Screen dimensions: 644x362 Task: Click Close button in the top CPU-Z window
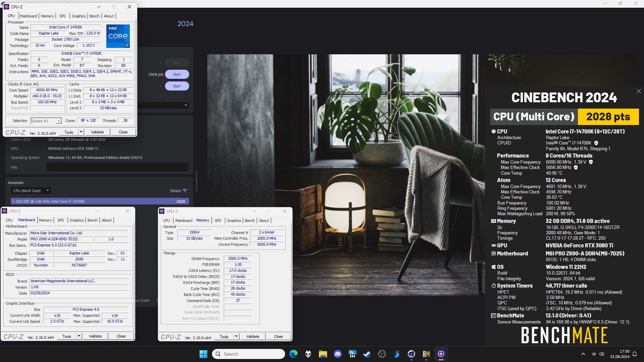123,132
